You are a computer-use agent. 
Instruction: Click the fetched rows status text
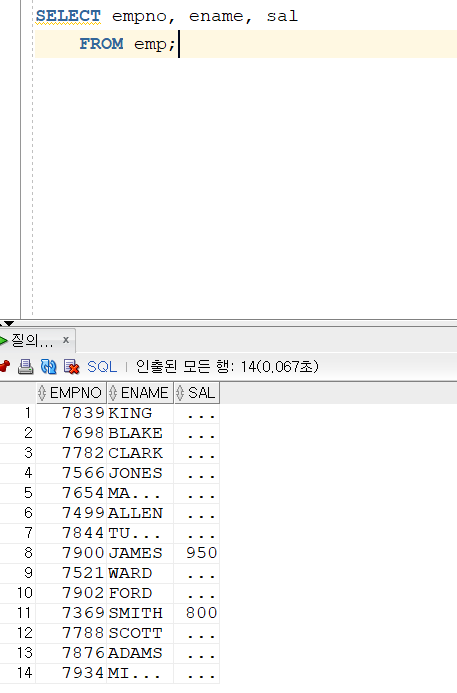tap(227, 366)
